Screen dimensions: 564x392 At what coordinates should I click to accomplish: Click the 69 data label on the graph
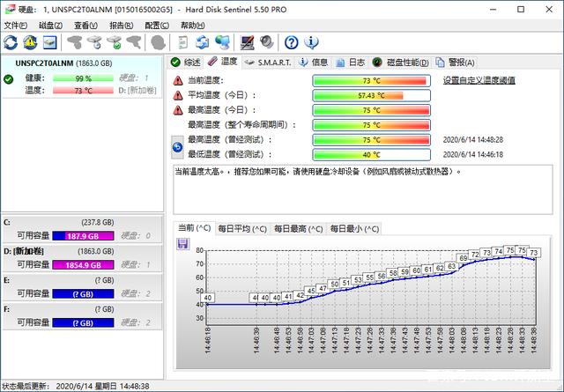pyautogui.click(x=464, y=258)
